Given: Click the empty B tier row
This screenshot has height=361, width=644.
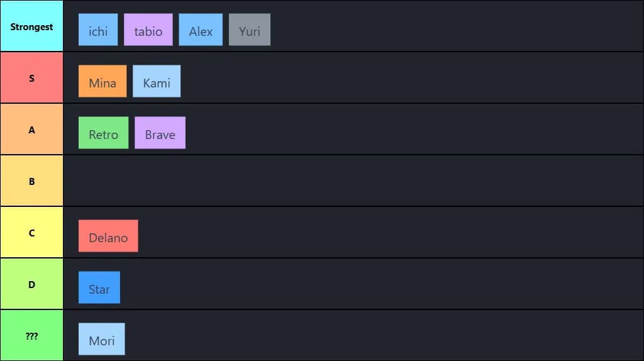Looking at the screenshot, I should (352, 181).
